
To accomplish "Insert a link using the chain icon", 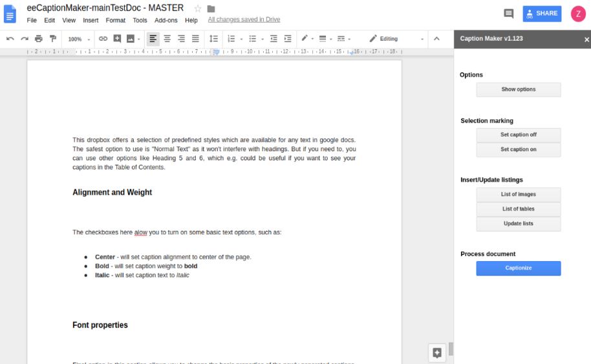I will tap(103, 39).
